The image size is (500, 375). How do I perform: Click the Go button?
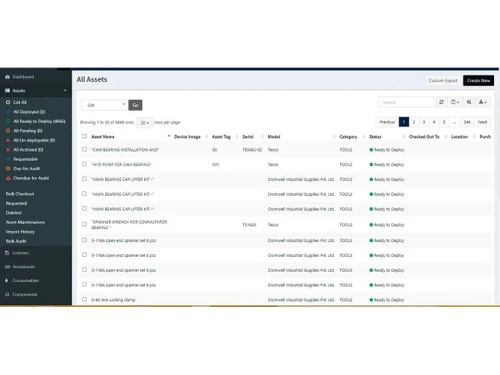135,105
